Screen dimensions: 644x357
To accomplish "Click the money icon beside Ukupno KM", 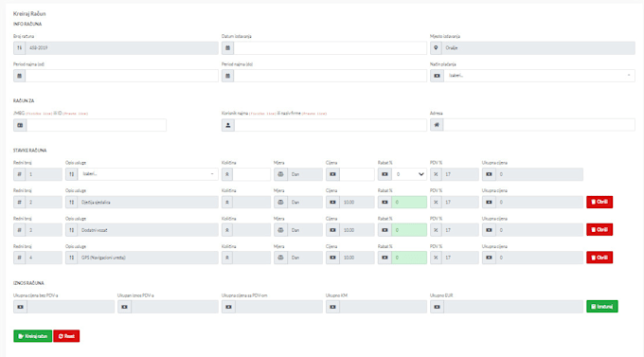I will (332, 307).
